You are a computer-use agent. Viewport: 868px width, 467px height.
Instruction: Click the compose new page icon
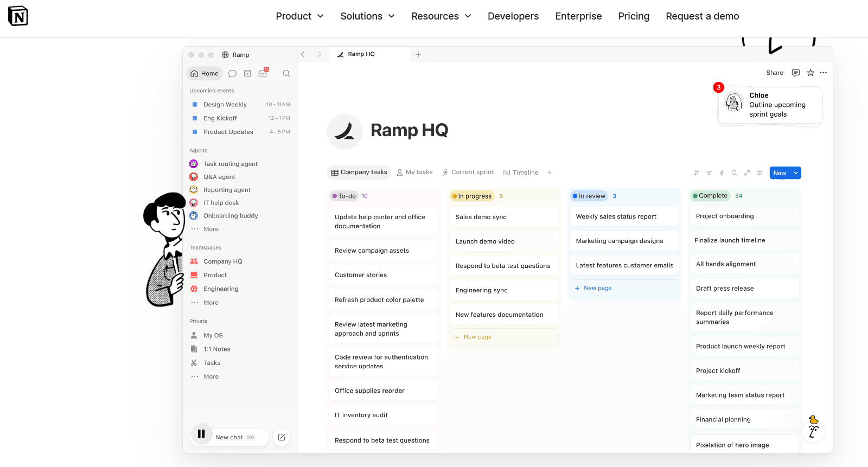click(282, 437)
